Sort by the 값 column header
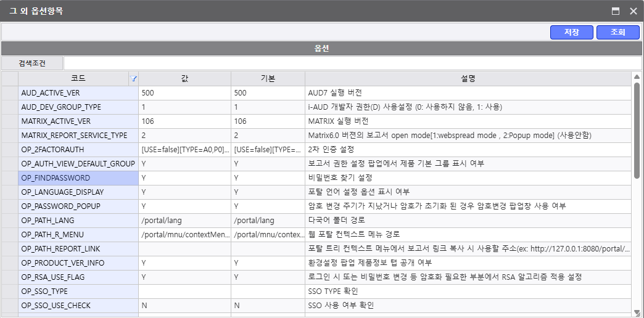The width and height of the screenshot is (644, 318). (185, 79)
